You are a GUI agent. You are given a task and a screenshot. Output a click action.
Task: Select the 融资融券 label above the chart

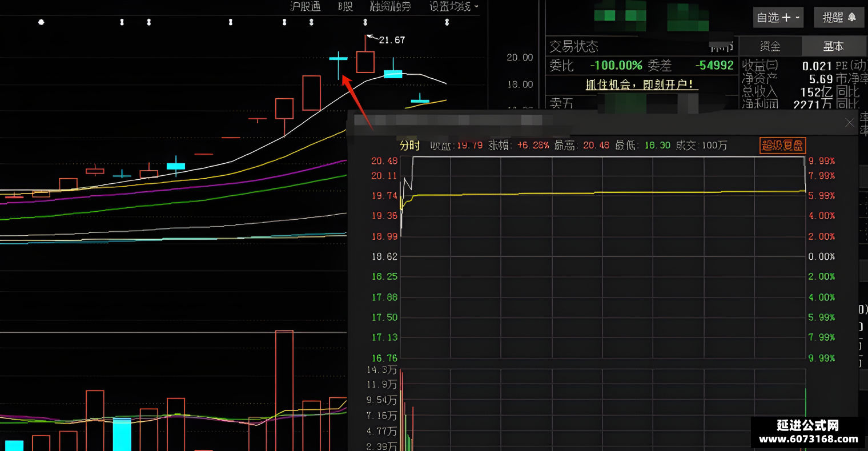click(x=391, y=7)
